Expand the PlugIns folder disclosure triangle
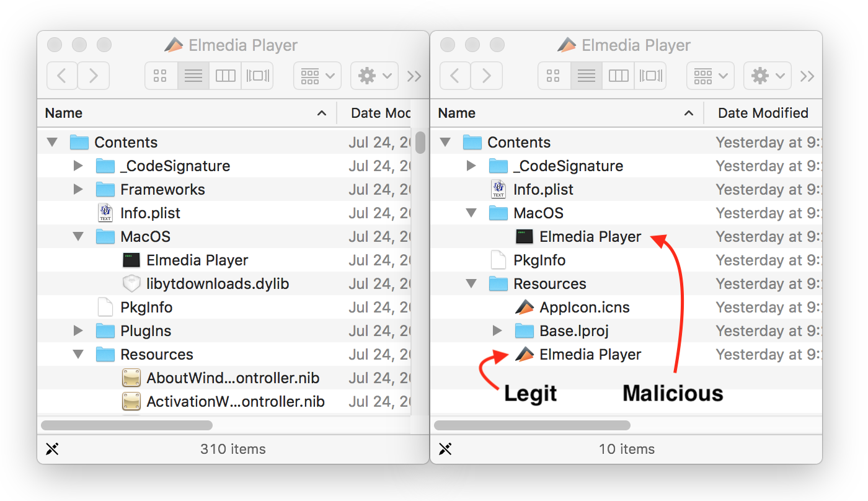This screenshot has height=501, width=868. [x=78, y=331]
